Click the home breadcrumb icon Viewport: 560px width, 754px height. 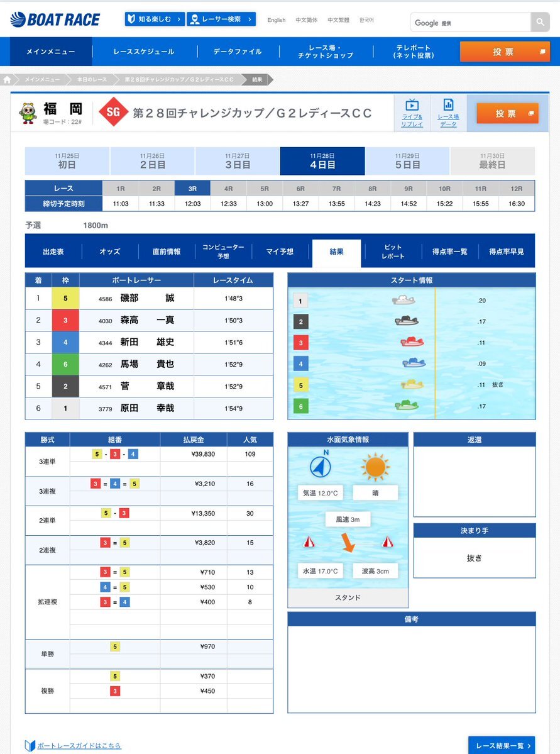click(7, 80)
